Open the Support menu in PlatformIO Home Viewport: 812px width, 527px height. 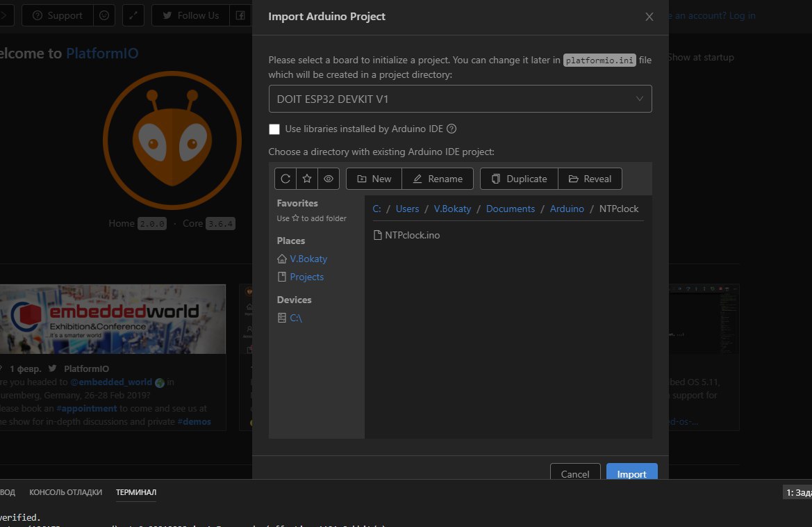[x=58, y=15]
